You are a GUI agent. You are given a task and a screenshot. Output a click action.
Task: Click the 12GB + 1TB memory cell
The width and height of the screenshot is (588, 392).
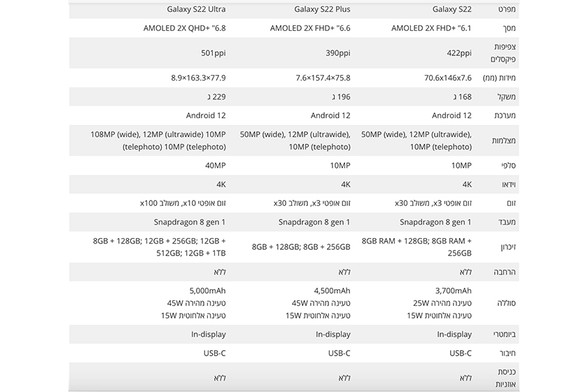(x=160, y=247)
